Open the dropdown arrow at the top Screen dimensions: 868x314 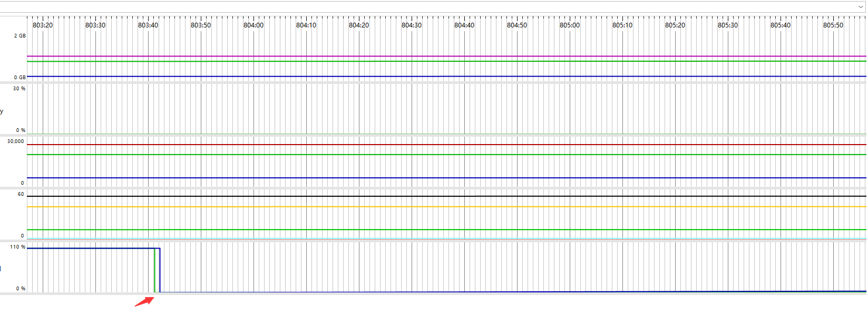[861, 7]
